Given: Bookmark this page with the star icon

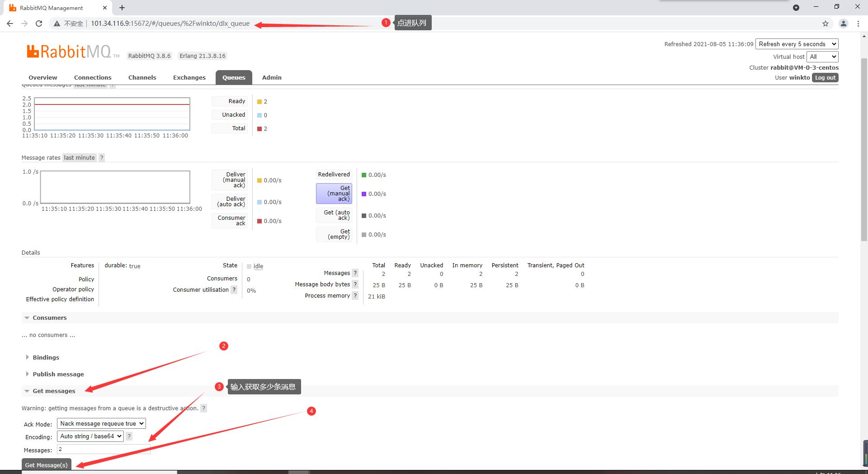Looking at the screenshot, I should coord(826,24).
